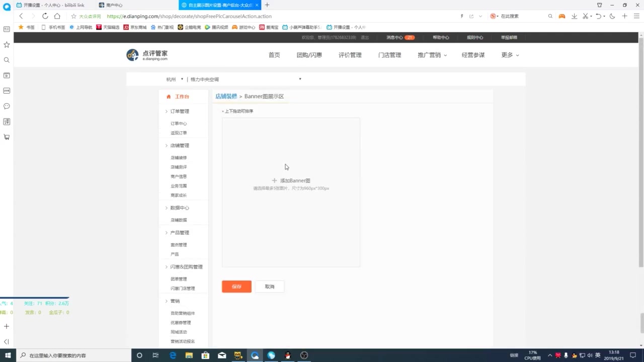Open Windows Start menu
This screenshot has width=644, height=362.
(x=7, y=355)
